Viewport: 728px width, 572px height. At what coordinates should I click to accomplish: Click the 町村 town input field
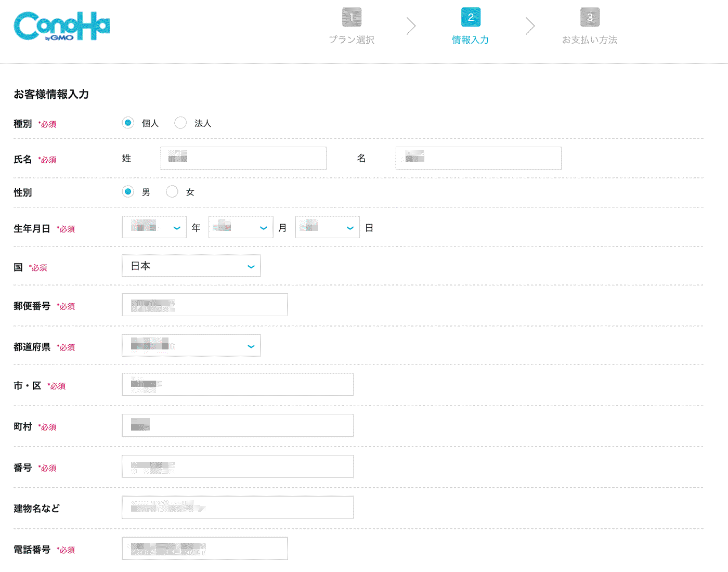[x=238, y=425]
